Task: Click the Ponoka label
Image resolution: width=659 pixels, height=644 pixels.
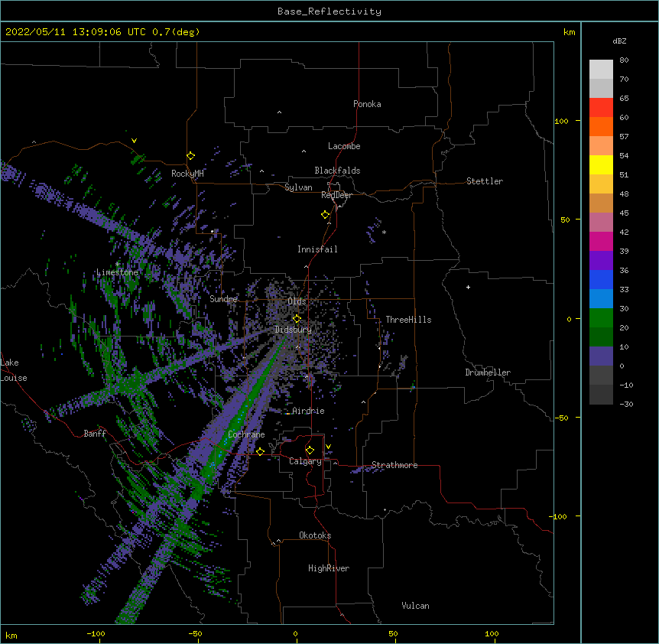Action: pos(367,104)
